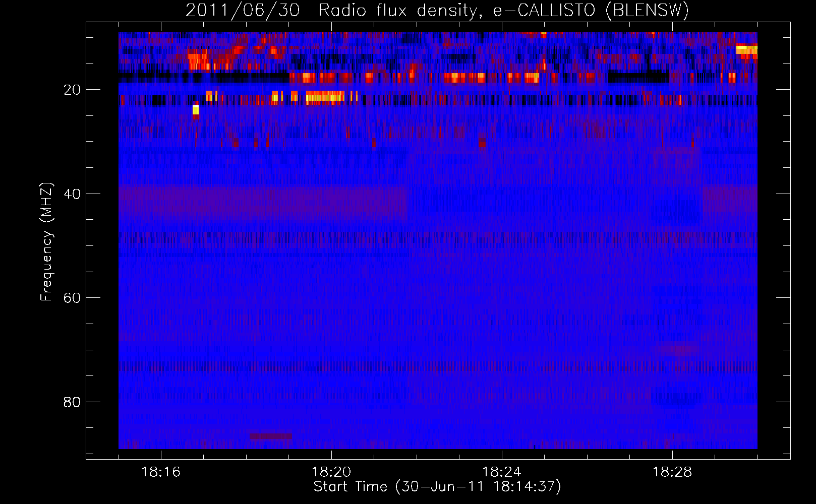Viewport: 816px width, 504px height.
Task: Click the plot title "2011/06/30 Radio flux density, e-CALLISTO (BLENSW)"
Action: tap(437, 10)
